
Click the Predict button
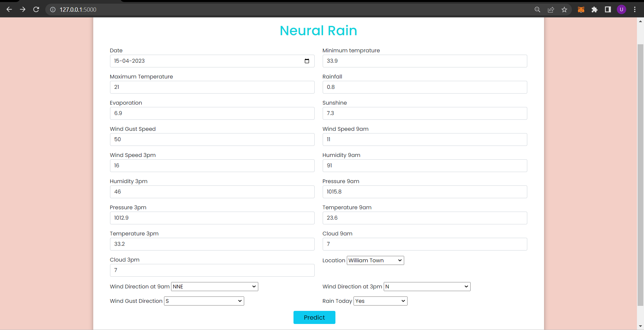[x=314, y=318]
